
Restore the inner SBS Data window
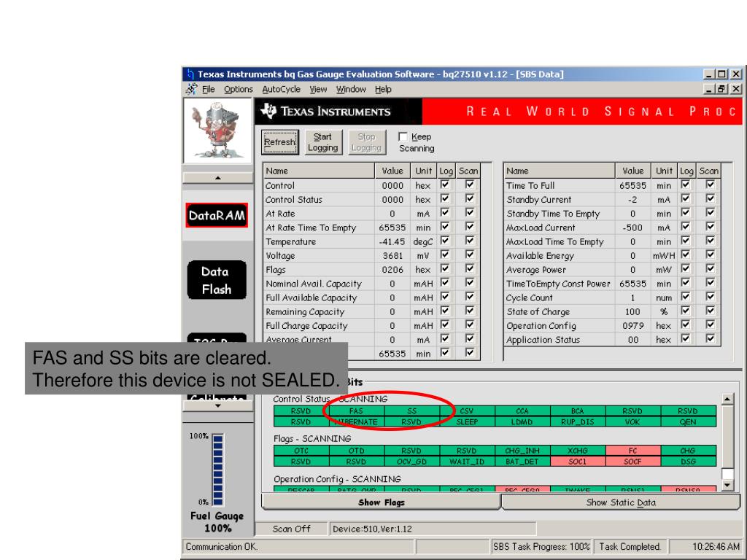click(x=722, y=89)
